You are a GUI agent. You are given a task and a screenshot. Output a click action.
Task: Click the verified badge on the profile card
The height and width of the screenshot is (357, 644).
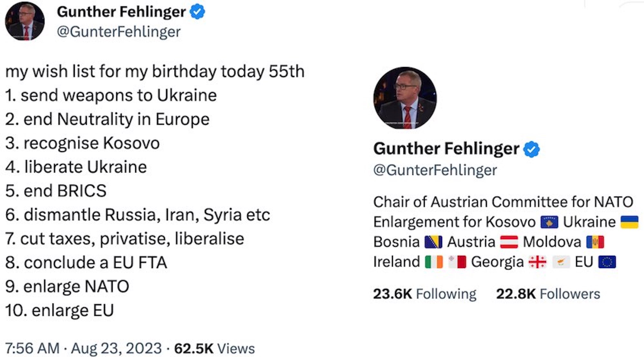point(531,149)
